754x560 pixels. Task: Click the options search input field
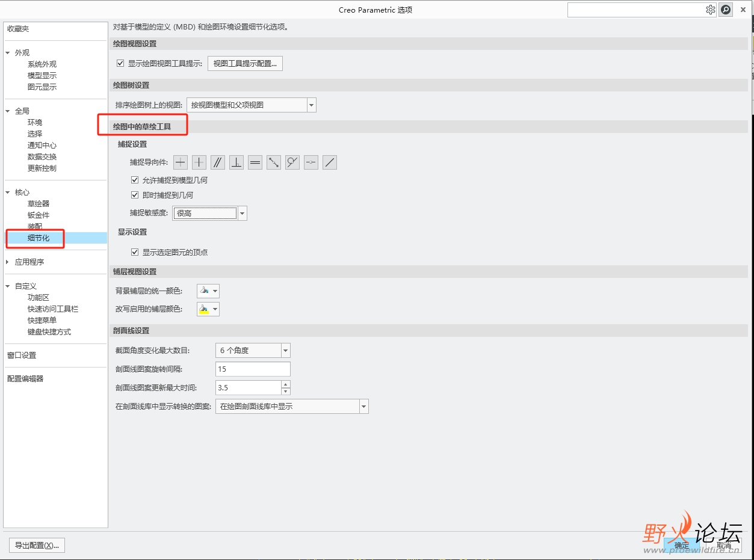[x=636, y=10]
